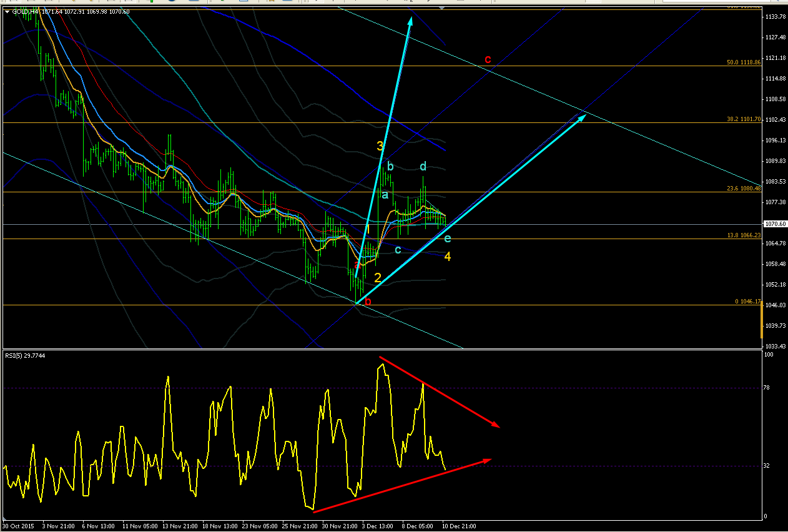Click the 1096.13 price scale value
The height and width of the screenshot is (532, 788).
(x=775, y=140)
